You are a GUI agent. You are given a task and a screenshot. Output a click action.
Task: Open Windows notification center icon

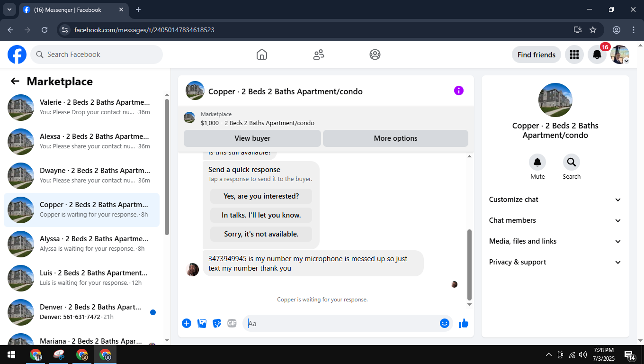pos(630,355)
